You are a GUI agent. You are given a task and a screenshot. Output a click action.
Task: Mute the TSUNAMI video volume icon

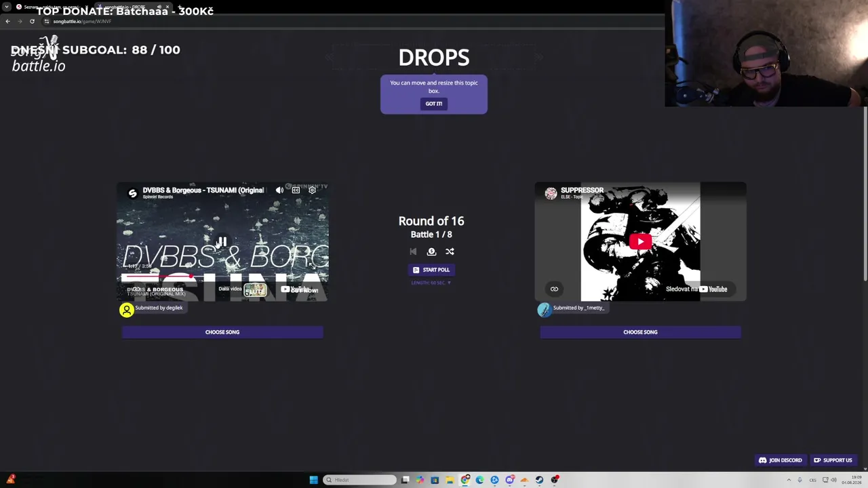point(279,190)
